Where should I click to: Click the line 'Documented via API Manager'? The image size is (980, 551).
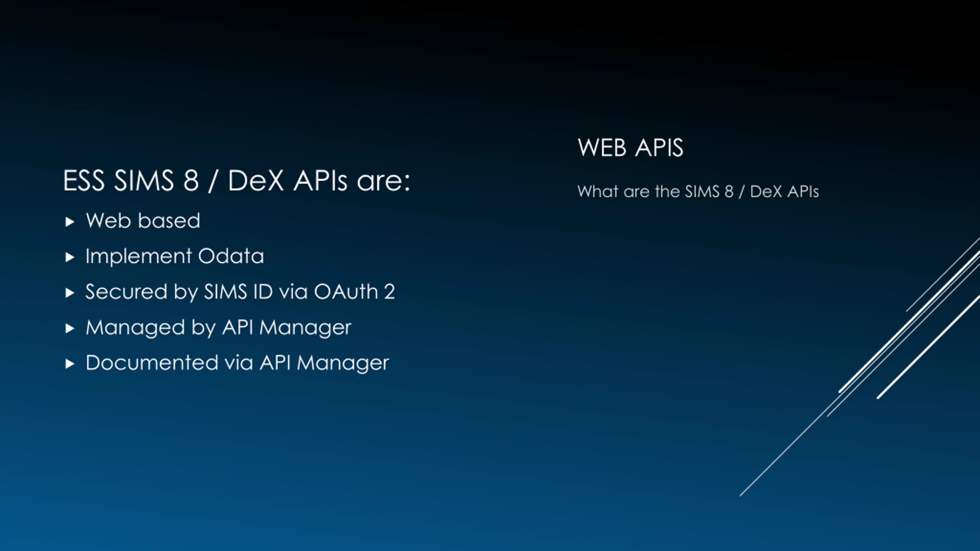point(237,363)
